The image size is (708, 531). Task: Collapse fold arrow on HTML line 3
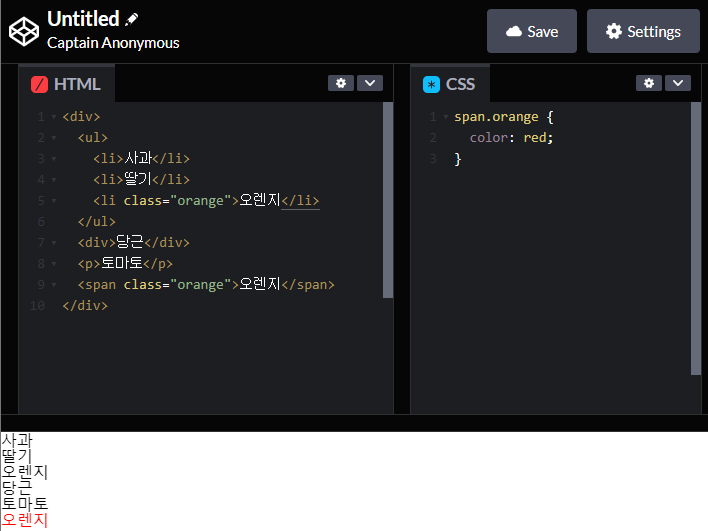pyautogui.click(x=54, y=159)
